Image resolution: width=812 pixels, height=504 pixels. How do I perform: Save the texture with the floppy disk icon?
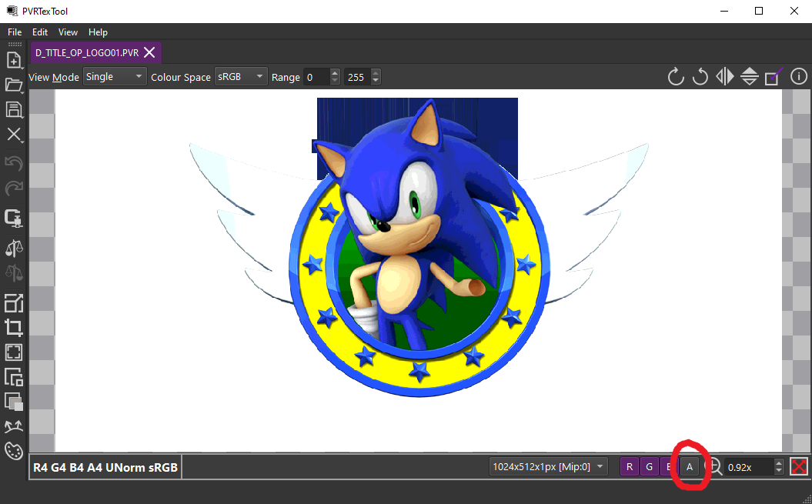point(14,109)
